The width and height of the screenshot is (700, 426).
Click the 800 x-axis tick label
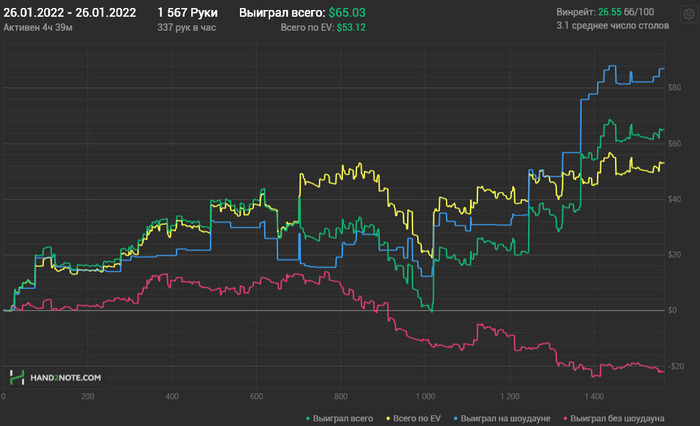[341, 396]
